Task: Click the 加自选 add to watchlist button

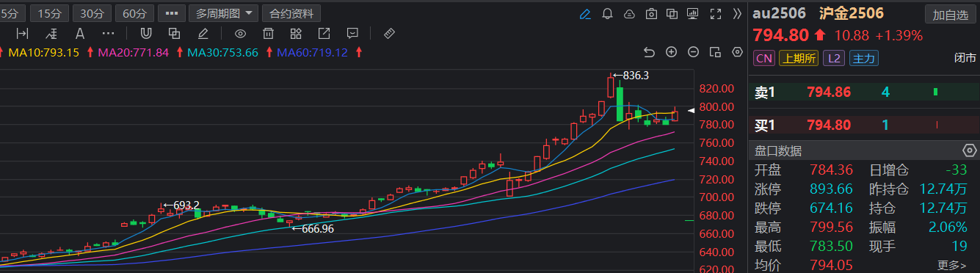Action: 951,15
